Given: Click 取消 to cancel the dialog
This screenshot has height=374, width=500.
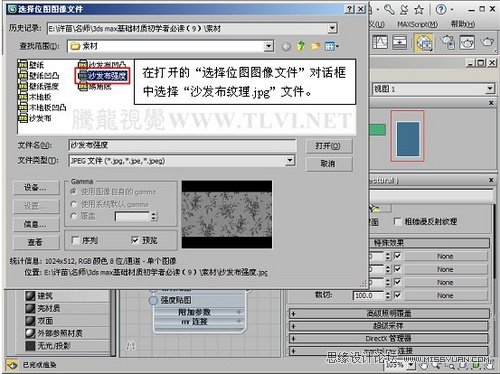Looking at the screenshot, I should point(328,164).
